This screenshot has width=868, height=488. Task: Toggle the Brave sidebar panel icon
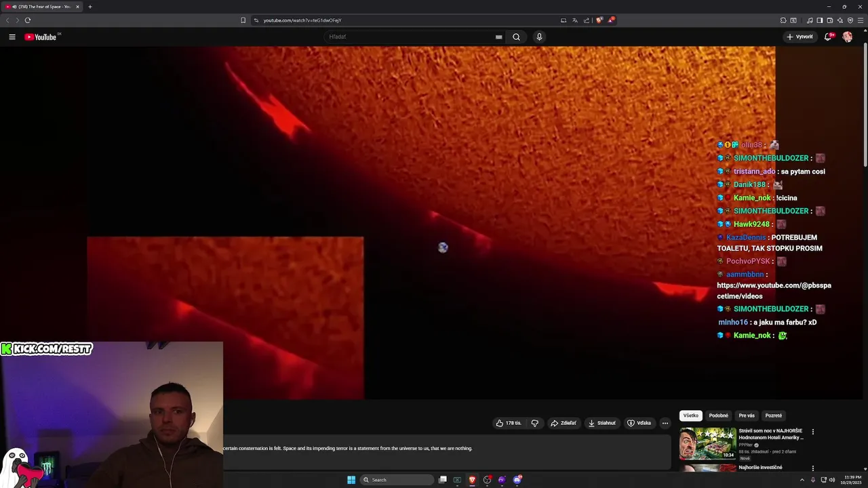[819, 20]
